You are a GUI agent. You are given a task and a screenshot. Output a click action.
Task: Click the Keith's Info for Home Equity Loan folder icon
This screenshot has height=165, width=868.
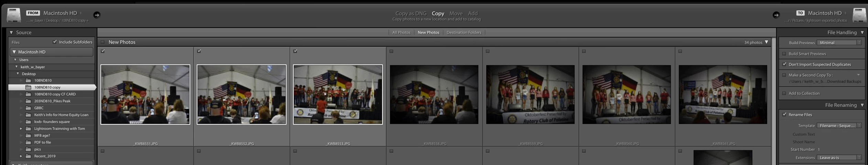point(29,115)
